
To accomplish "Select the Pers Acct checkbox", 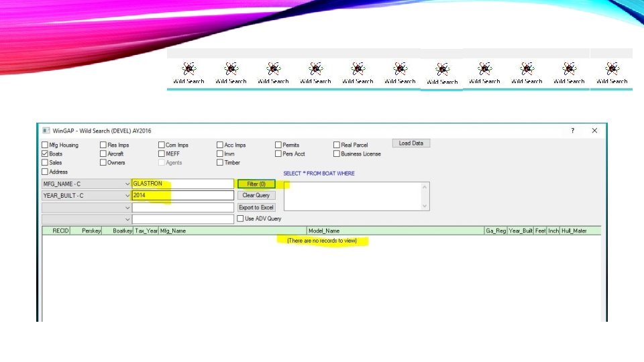I will tap(278, 154).
